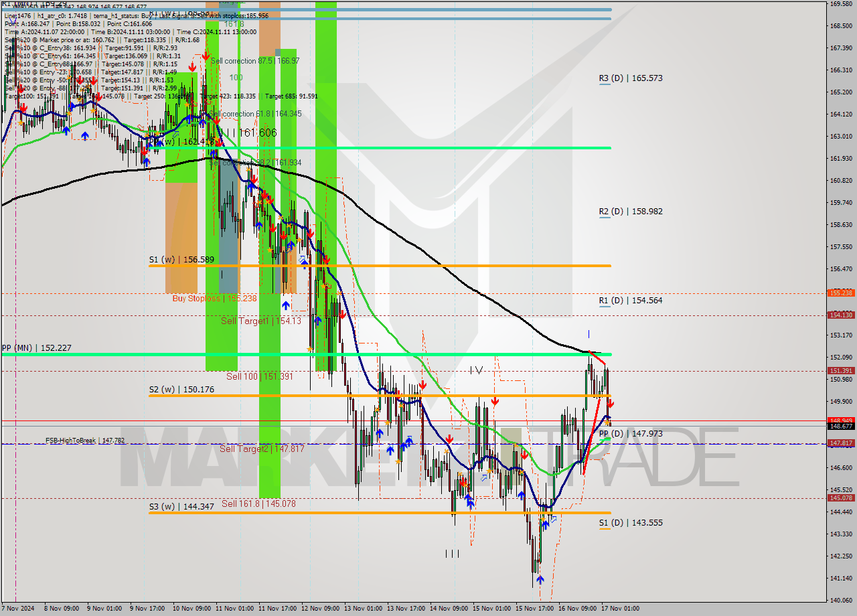Select the S1 (D) | 143.555 support label
The image size is (857, 616).
click(x=631, y=523)
